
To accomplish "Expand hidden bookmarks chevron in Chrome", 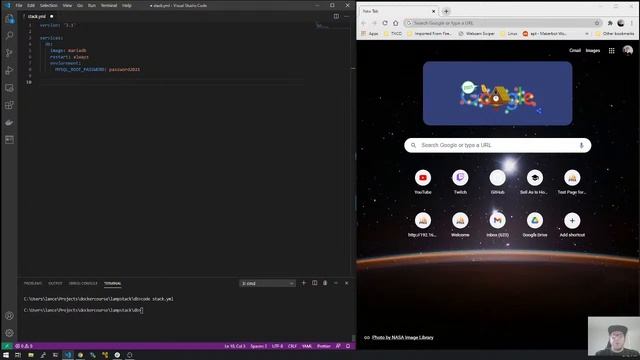I will pyautogui.click(x=587, y=33).
